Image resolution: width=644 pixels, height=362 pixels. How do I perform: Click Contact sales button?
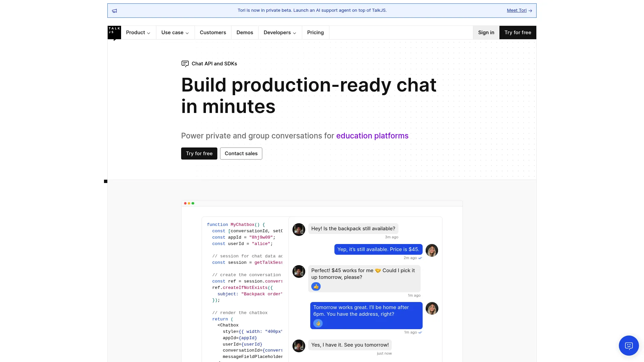coord(241,154)
